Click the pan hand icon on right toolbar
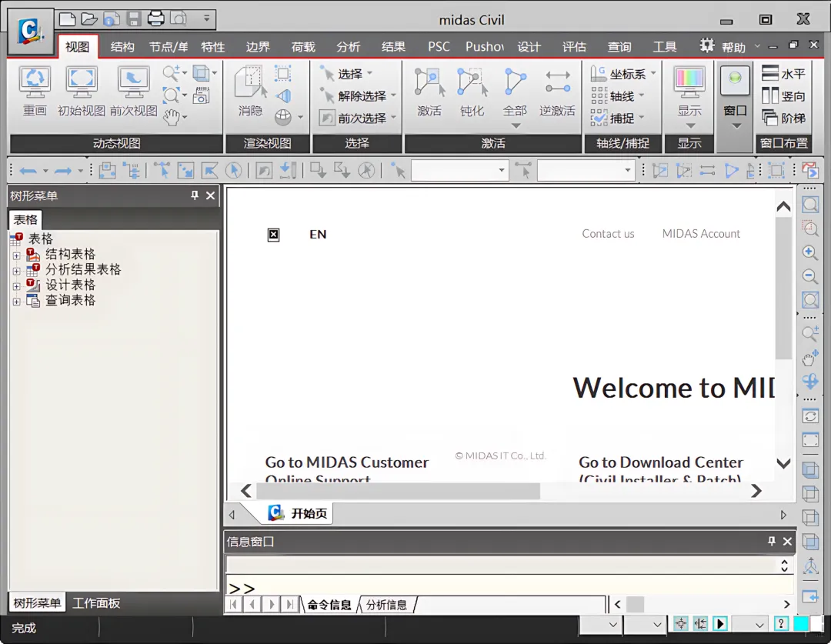The image size is (831, 644). [x=809, y=359]
